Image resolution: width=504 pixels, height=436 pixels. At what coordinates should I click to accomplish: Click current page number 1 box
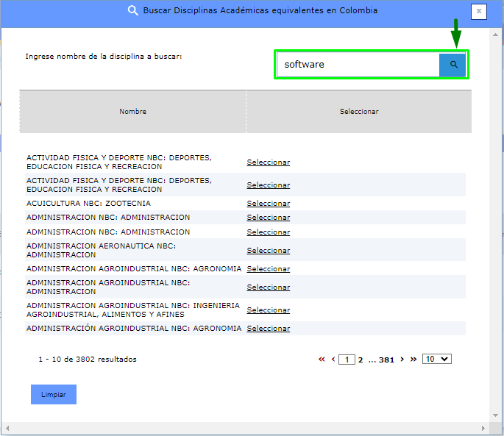coord(347,360)
